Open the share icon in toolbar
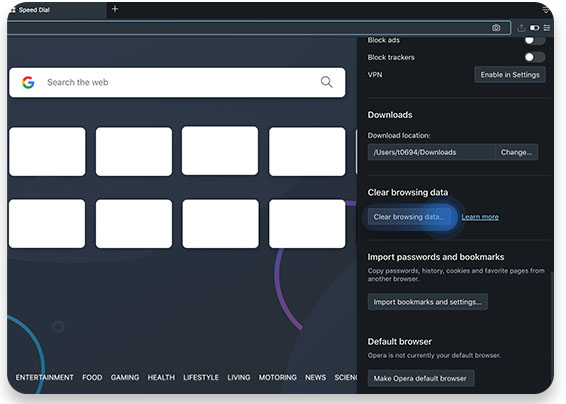The height and width of the screenshot is (404, 566). [x=521, y=28]
